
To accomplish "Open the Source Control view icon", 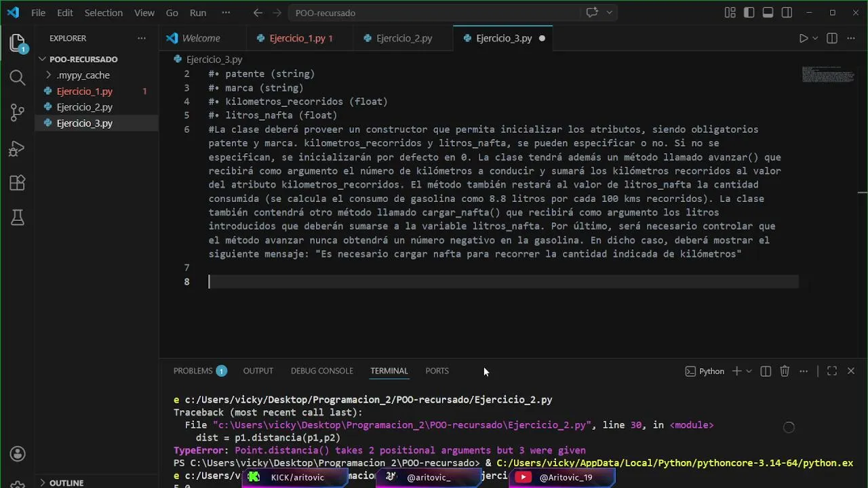I will (18, 113).
